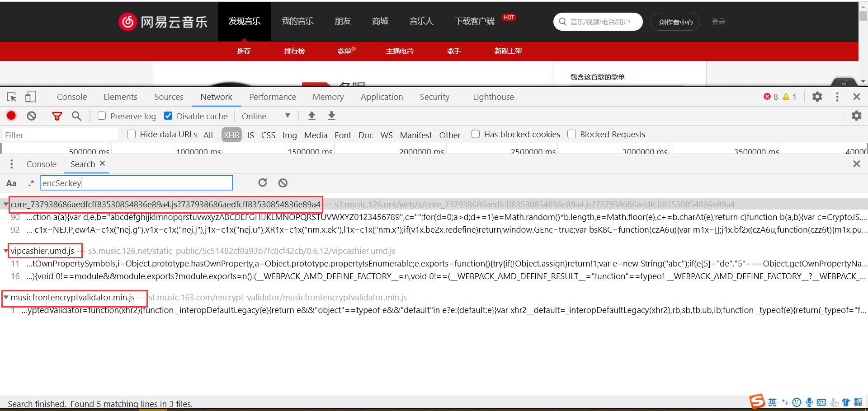Open drawer more options dots
The height and width of the screenshot is (411, 868).
coord(11,164)
